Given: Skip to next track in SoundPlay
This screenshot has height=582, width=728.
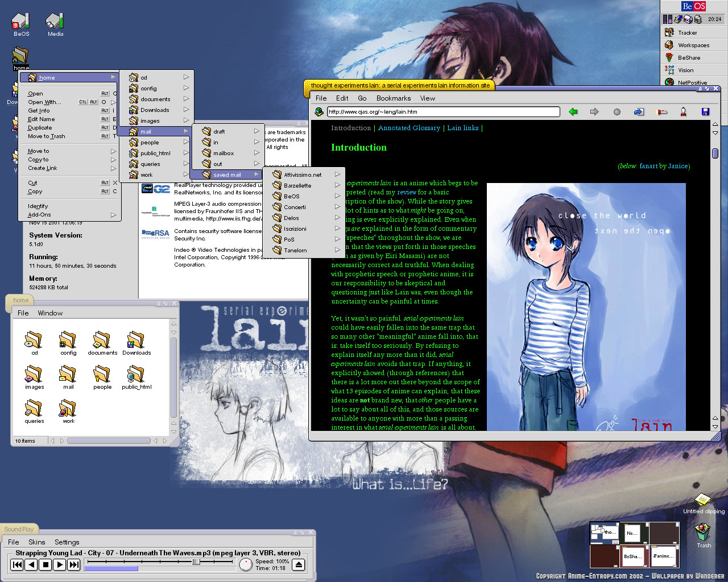Looking at the screenshot, I should [x=74, y=564].
